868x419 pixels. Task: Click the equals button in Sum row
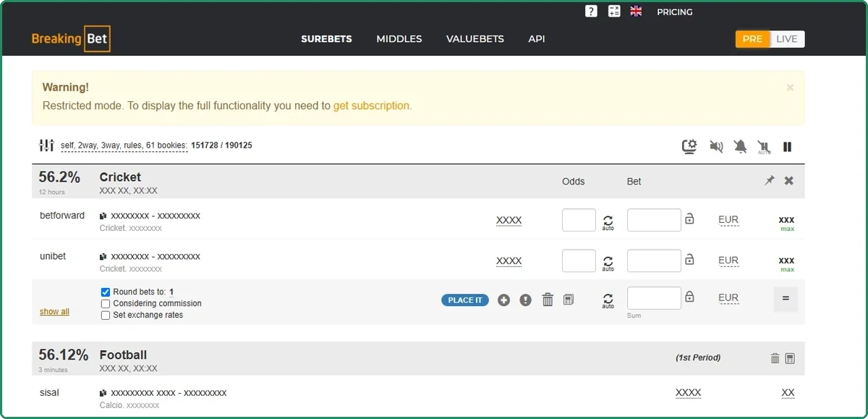point(786,299)
